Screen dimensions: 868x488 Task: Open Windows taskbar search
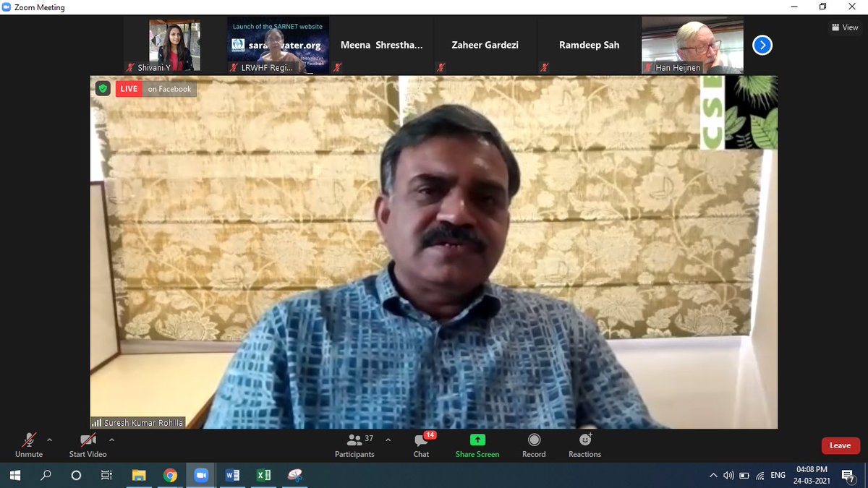pos(46,475)
